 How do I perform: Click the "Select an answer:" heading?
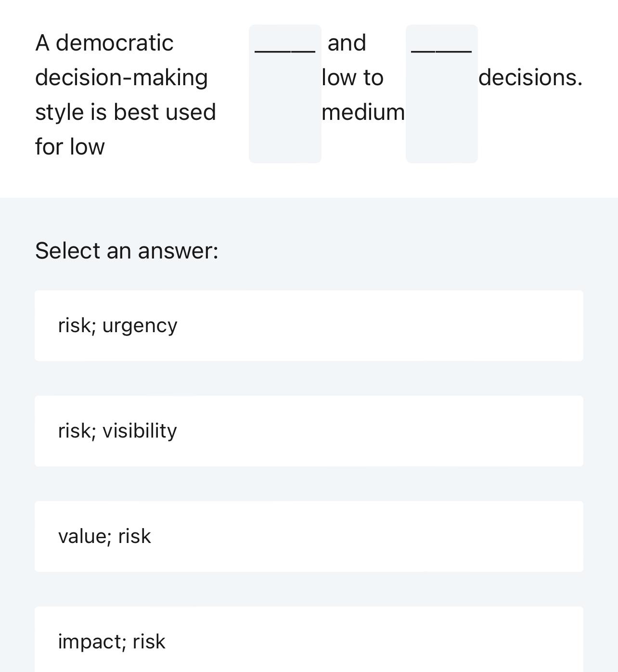point(127,250)
